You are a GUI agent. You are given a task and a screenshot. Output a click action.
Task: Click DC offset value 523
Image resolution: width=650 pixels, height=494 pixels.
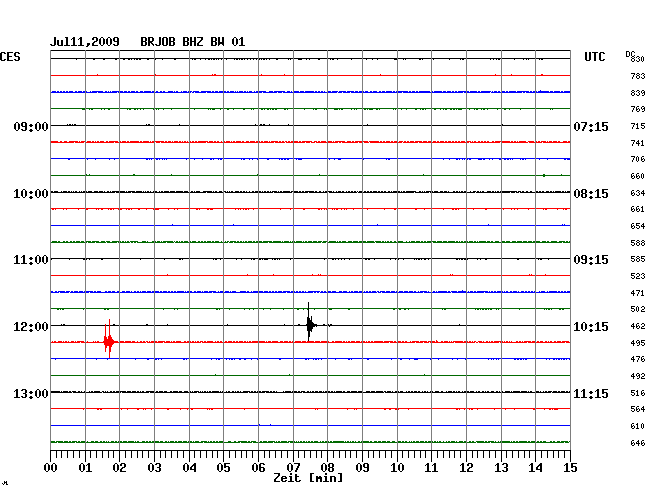point(638,276)
